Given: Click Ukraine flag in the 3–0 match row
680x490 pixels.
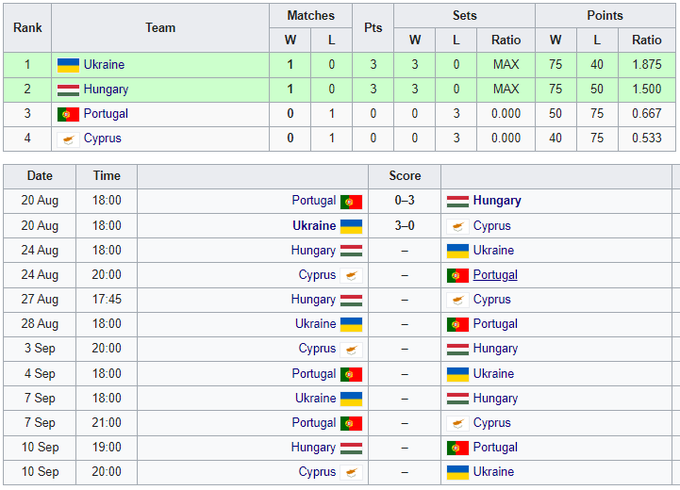Looking at the screenshot, I should (x=351, y=226).
